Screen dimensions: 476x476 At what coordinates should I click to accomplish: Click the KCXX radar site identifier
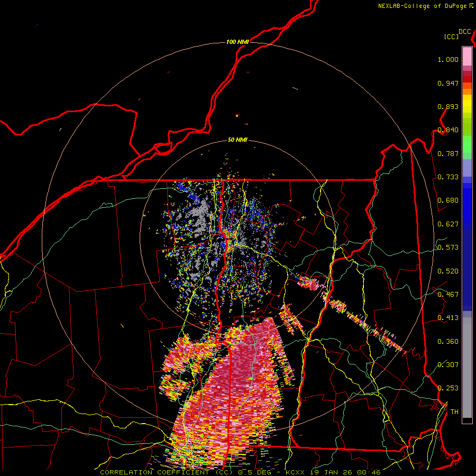295,472
